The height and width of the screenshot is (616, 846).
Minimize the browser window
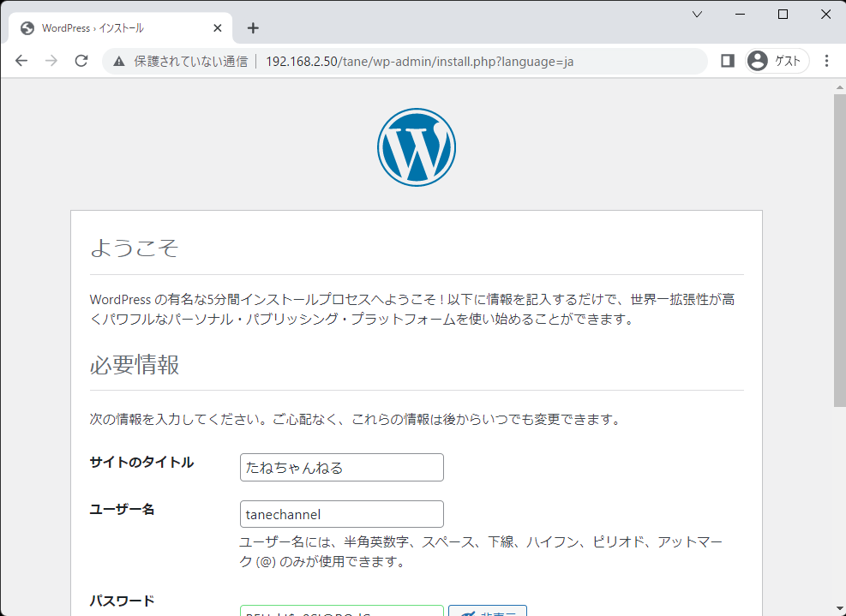741,15
